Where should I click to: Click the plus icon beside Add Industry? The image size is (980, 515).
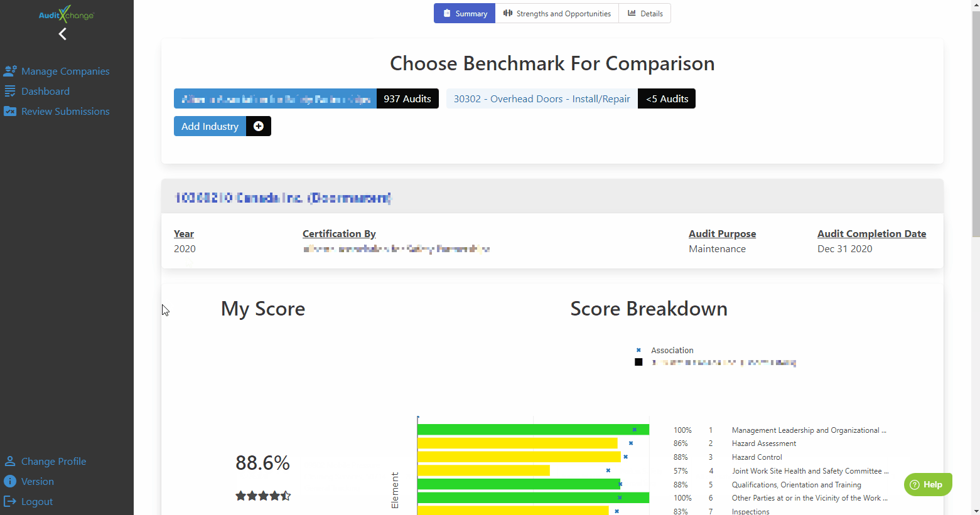(258, 126)
